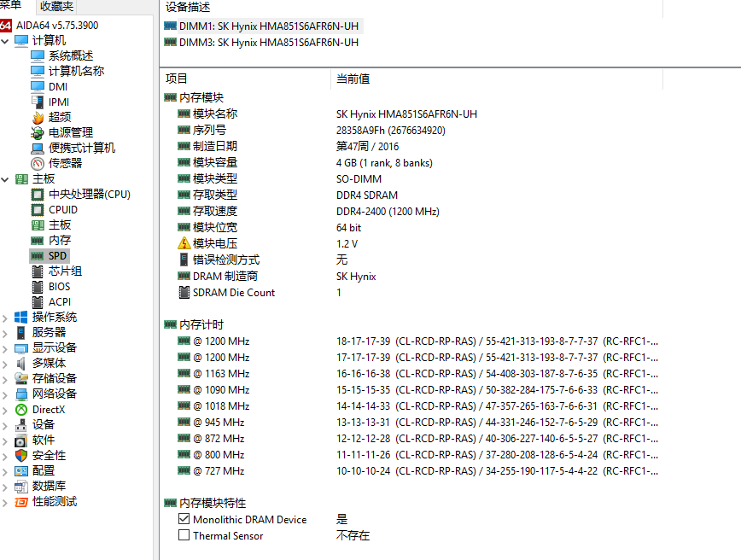
Task: Click the 模块电压 warning icon
Action: point(184,243)
